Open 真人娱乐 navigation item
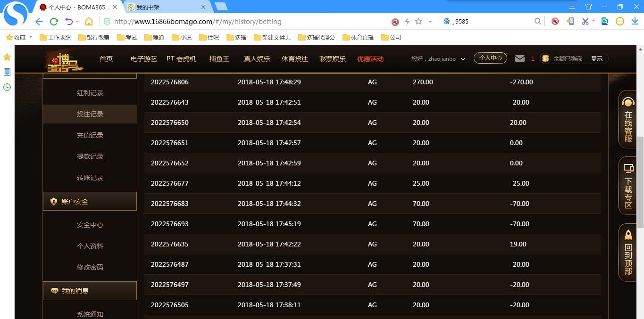644x319 pixels. (x=257, y=59)
